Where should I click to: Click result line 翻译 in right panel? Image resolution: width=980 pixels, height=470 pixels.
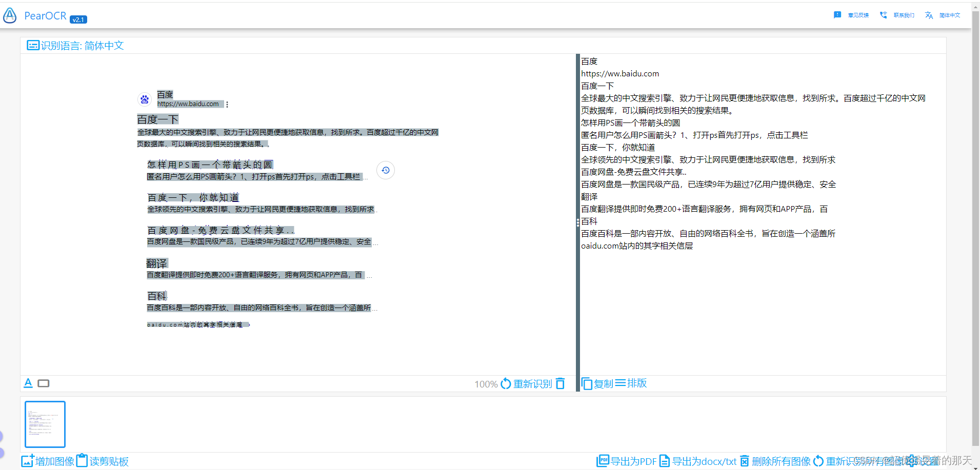click(589, 197)
